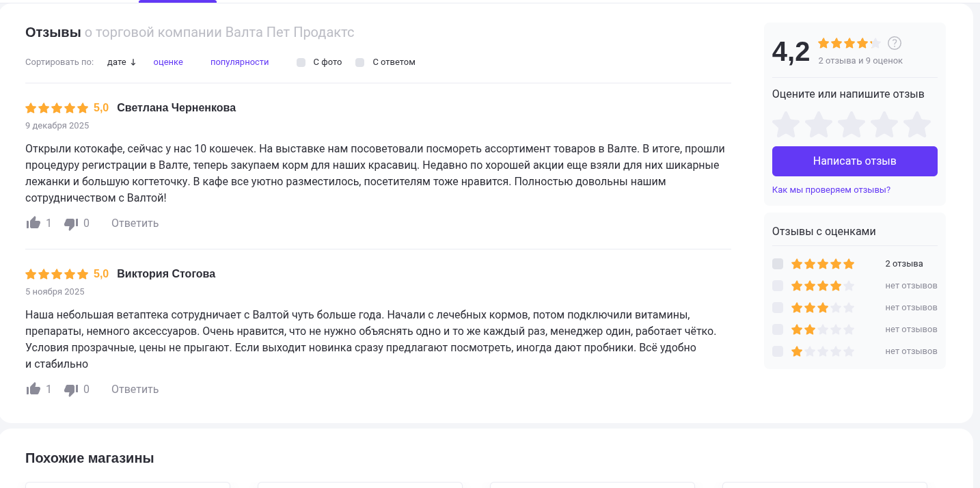The width and height of the screenshot is (980, 488).
Task: Open the question mark help icon near rating
Action: click(x=895, y=43)
